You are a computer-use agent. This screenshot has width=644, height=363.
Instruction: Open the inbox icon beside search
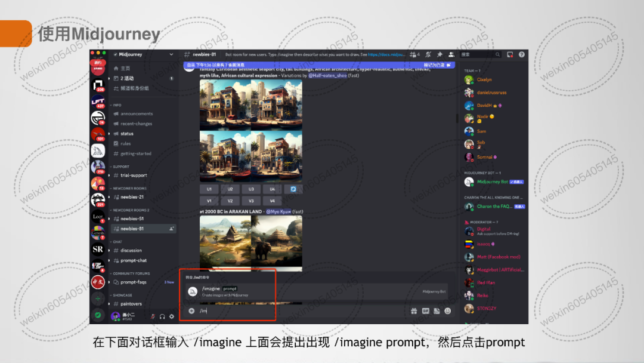[510, 54]
